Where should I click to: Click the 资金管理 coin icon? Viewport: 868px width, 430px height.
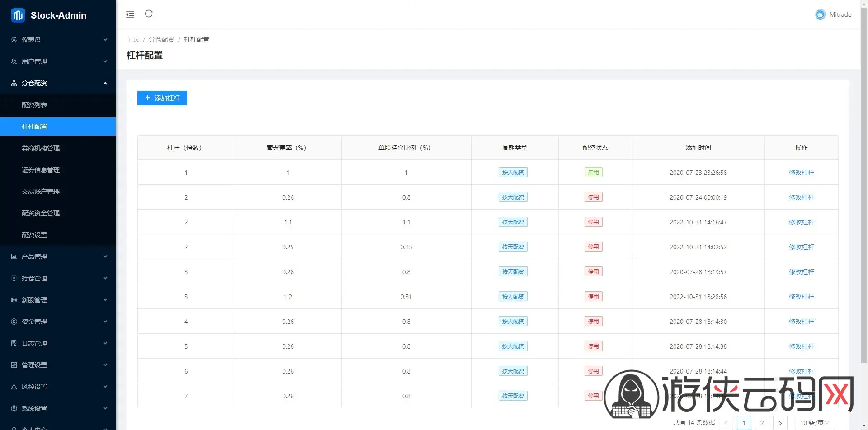point(14,322)
